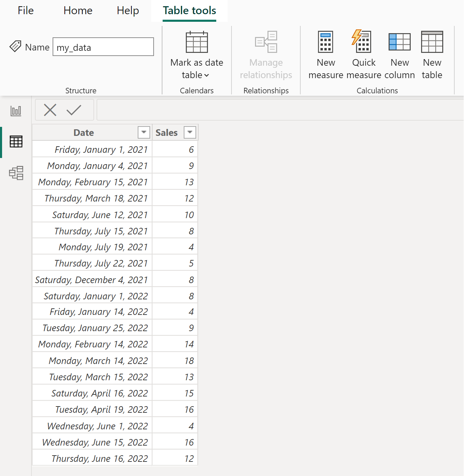The height and width of the screenshot is (476, 464).
Task: Open the Model view icon in sidebar
Action: point(16,173)
